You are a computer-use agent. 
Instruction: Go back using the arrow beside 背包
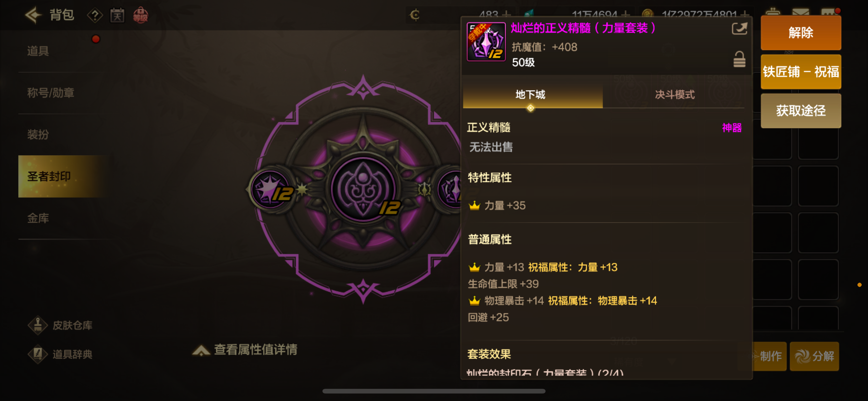point(33,15)
